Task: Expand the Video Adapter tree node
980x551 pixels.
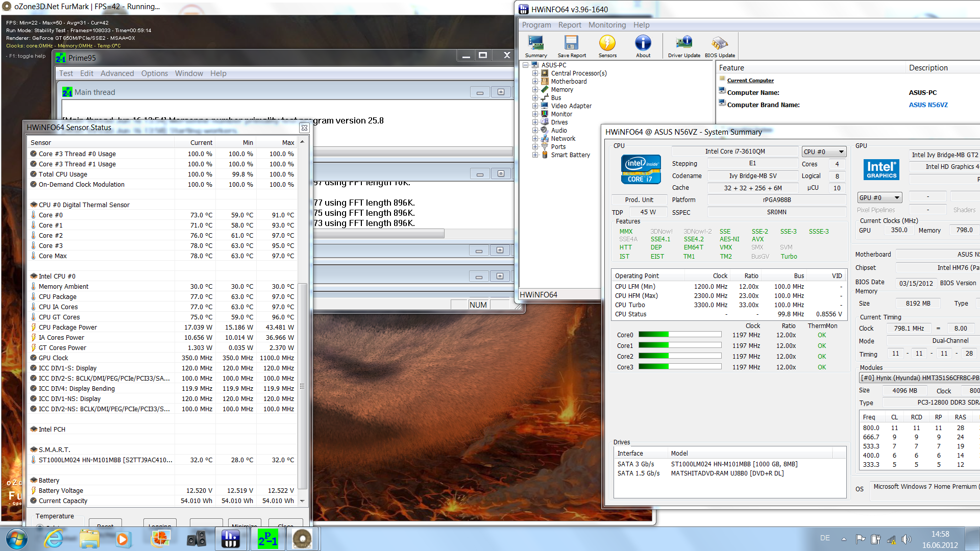Action: (x=535, y=106)
